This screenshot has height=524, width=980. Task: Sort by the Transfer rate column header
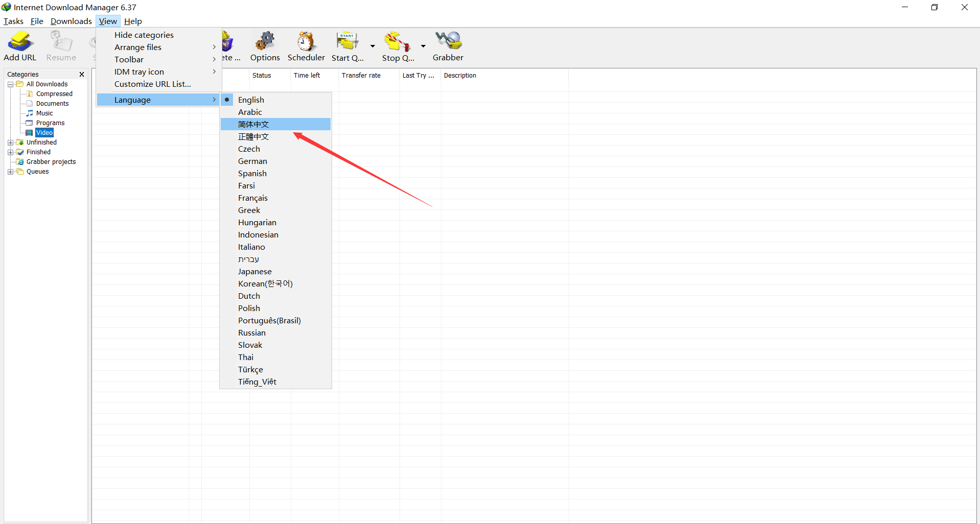pos(369,76)
